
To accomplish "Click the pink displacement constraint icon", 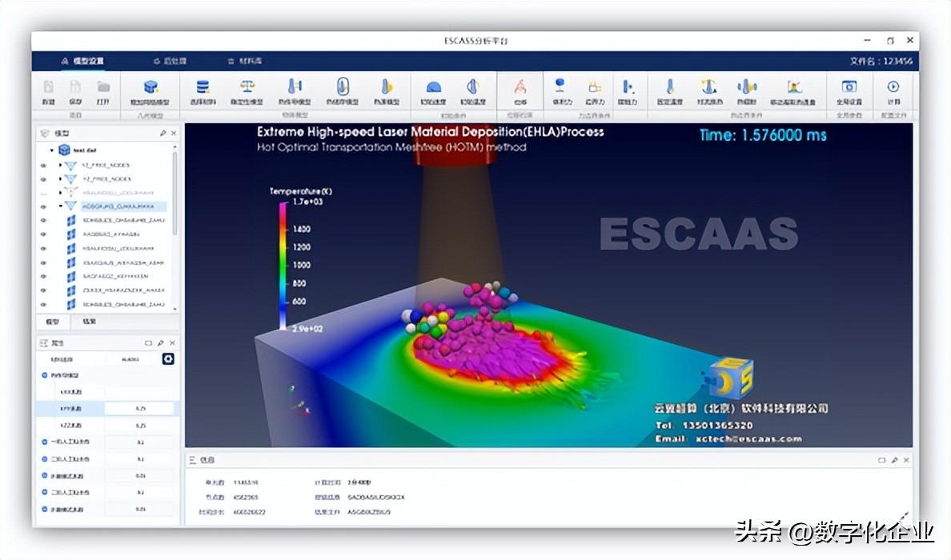I will (520, 87).
